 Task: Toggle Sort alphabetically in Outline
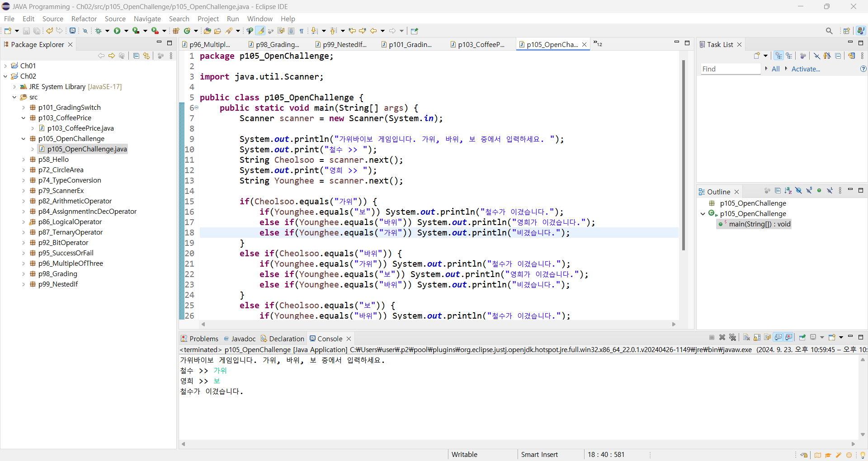(x=788, y=191)
